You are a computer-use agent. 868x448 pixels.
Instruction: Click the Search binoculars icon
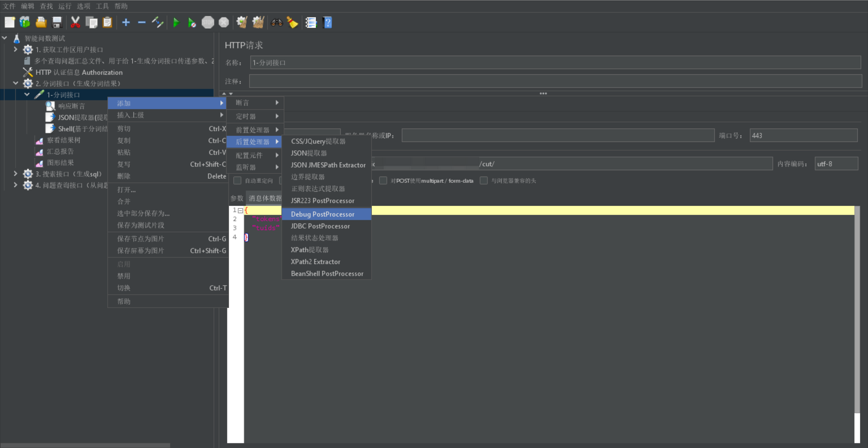click(x=277, y=23)
